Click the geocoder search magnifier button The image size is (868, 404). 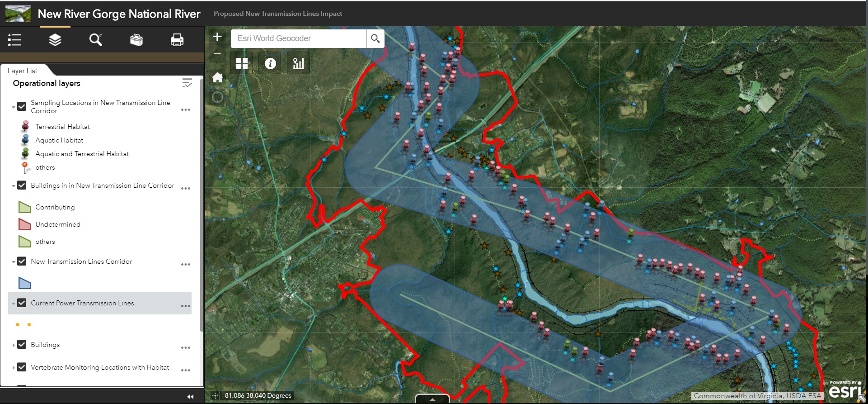pyautogui.click(x=375, y=39)
